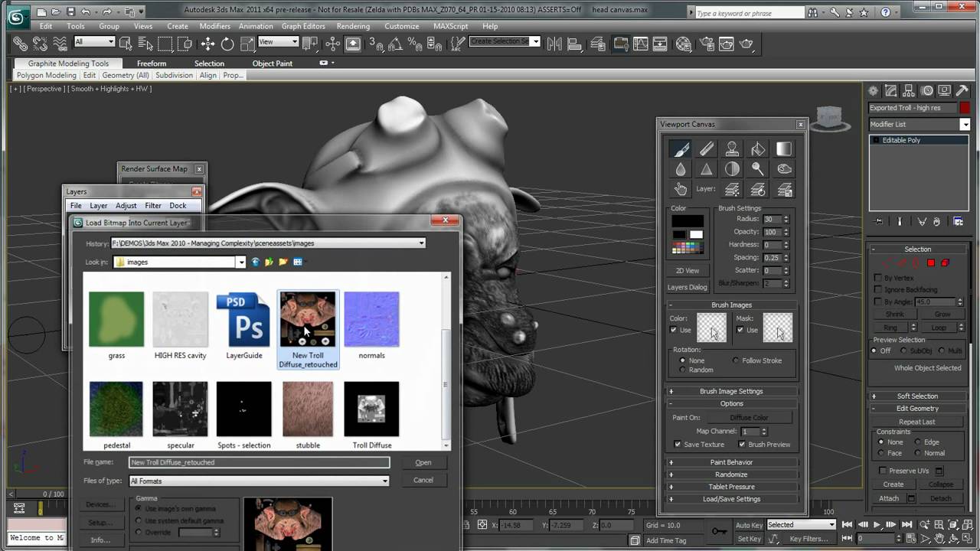
Task: Click the Diffuse Color Paint On button
Action: [749, 418]
